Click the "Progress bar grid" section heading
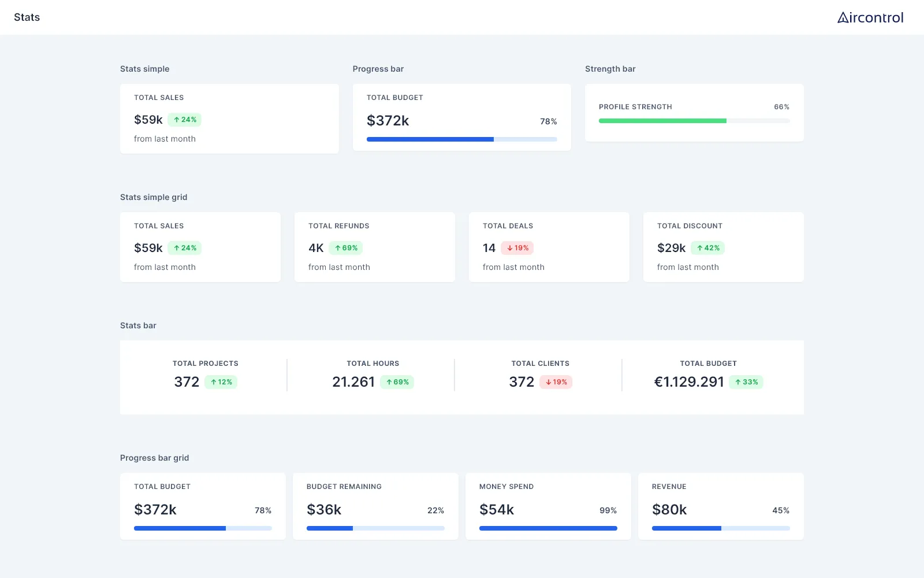The image size is (924, 578). point(155,458)
